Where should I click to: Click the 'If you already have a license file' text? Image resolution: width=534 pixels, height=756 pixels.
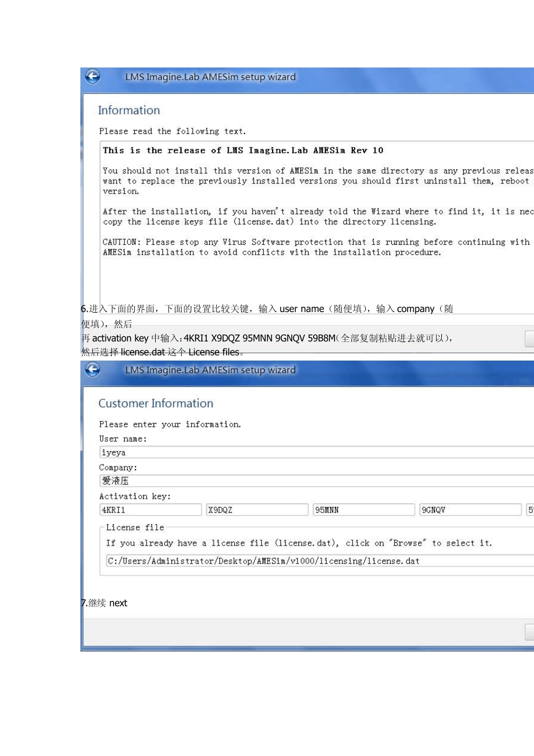(x=299, y=543)
